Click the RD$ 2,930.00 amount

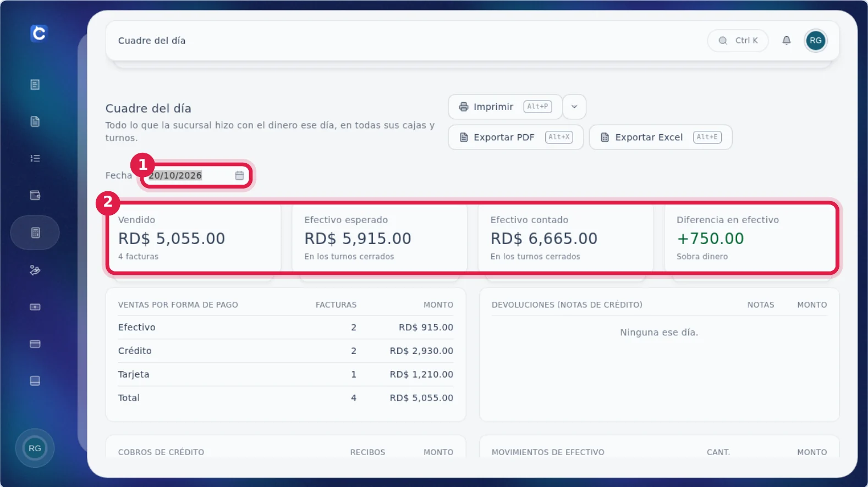tap(421, 351)
